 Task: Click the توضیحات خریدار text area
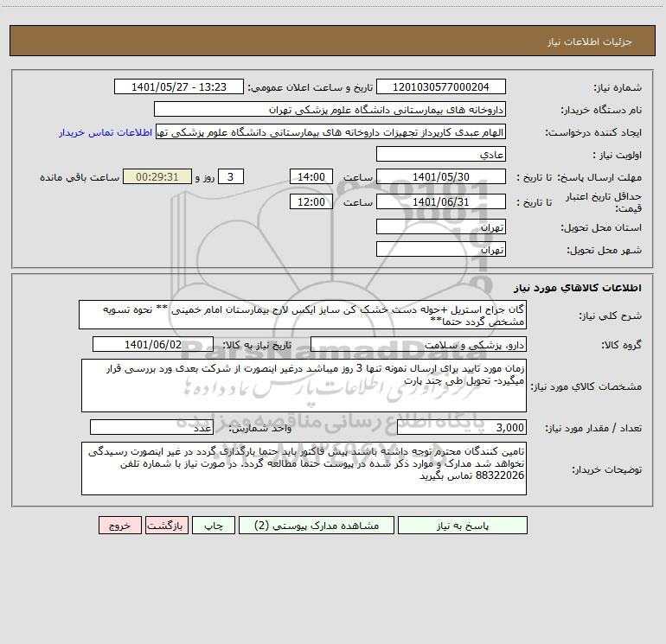click(x=304, y=469)
